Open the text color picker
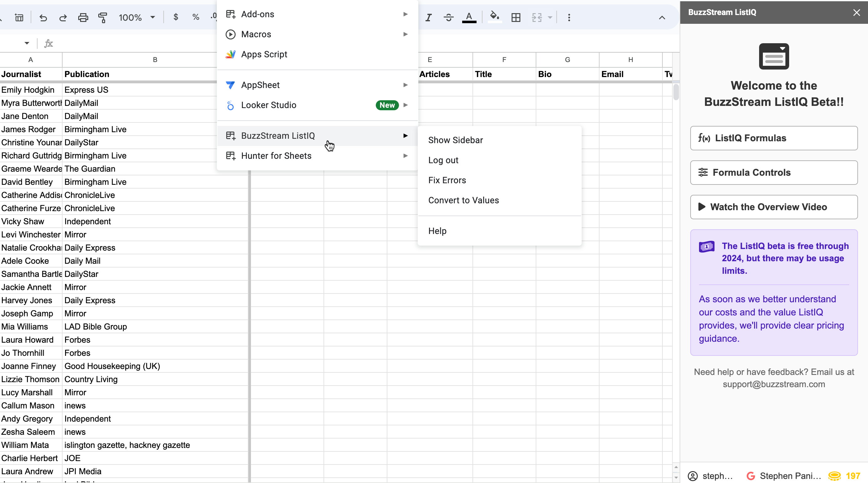This screenshot has width=868, height=483. click(469, 18)
